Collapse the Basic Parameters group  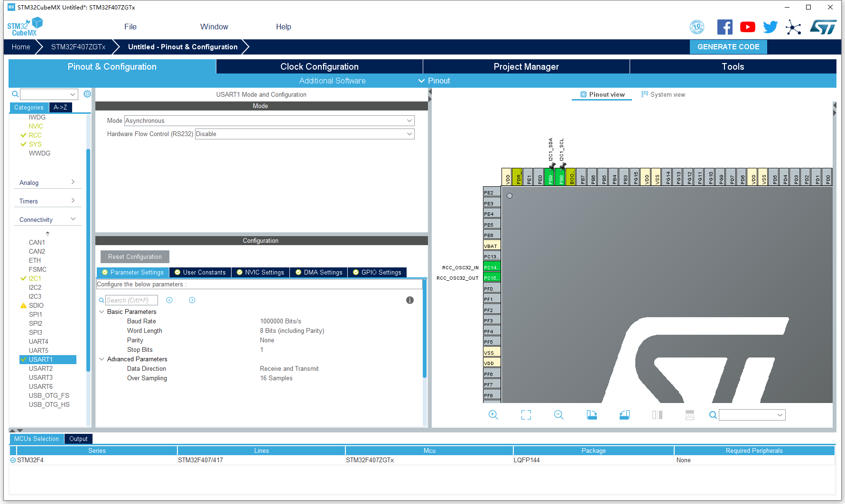pos(102,312)
